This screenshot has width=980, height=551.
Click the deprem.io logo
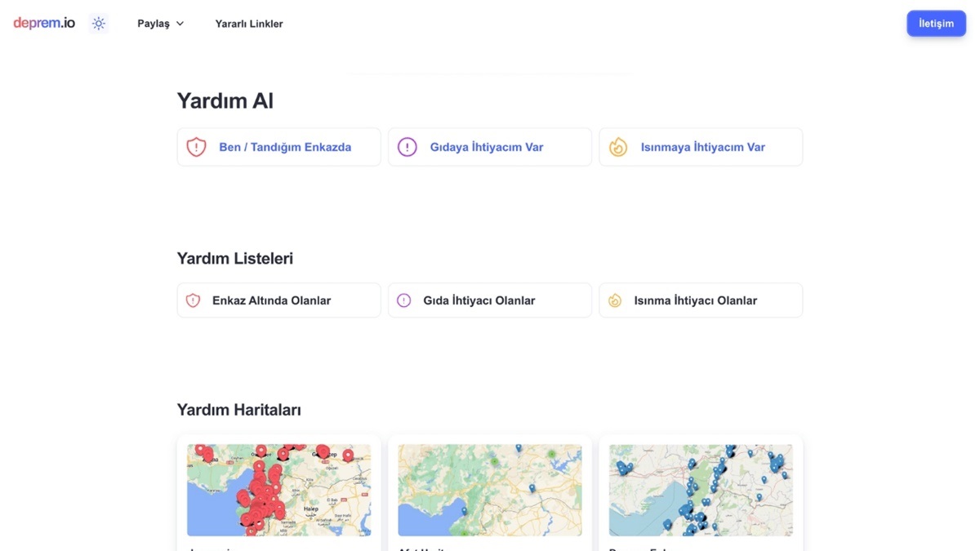coord(44,24)
